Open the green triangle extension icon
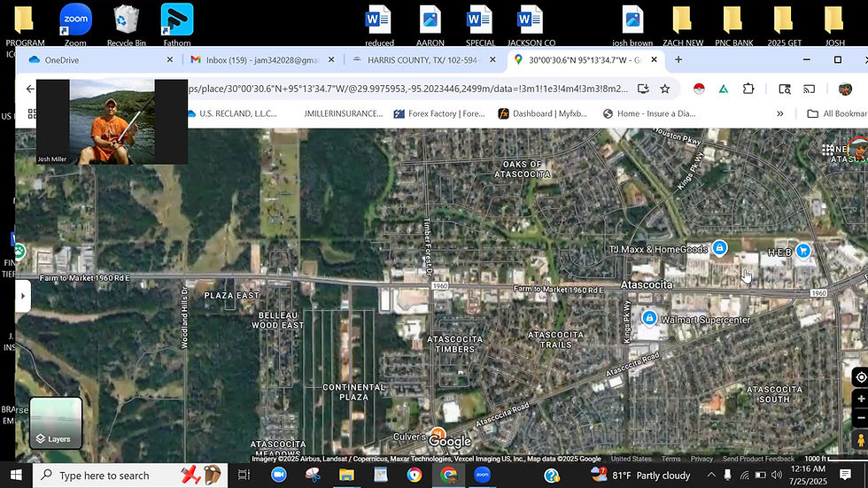 [x=724, y=89]
